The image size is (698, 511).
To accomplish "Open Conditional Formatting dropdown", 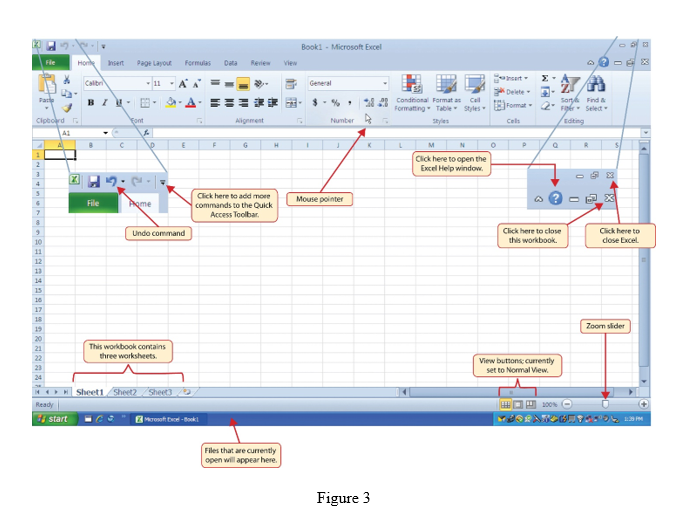I will tap(412, 93).
